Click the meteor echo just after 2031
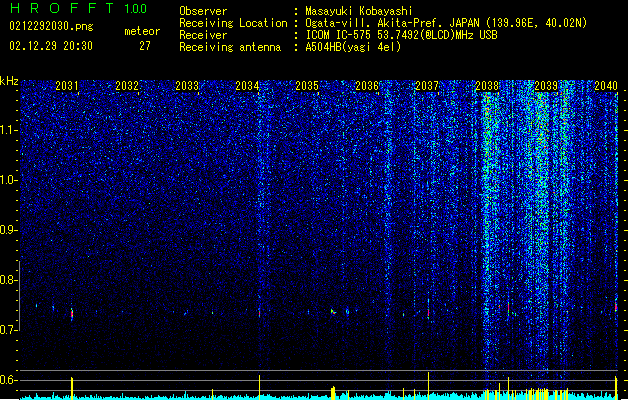The image size is (629, 400). click(x=72, y=314)
